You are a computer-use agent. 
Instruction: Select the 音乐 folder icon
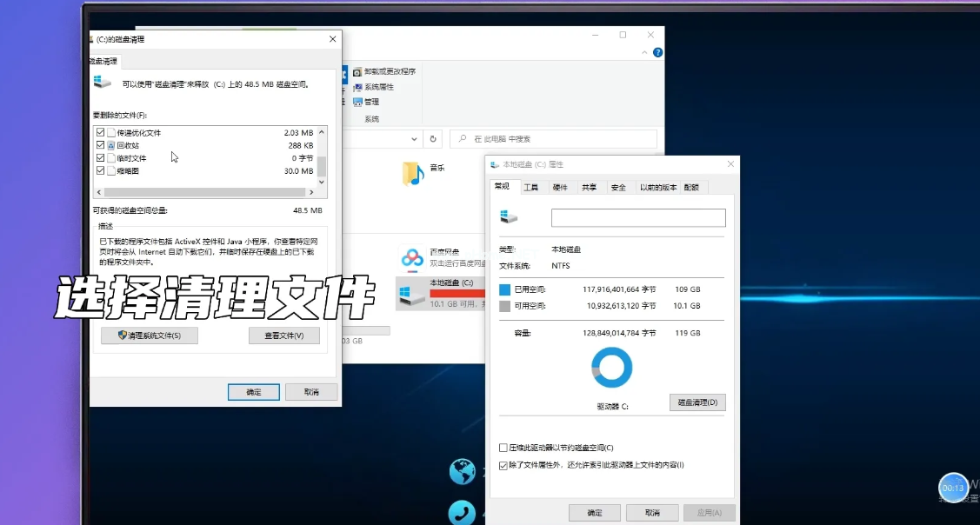[412, 174]
